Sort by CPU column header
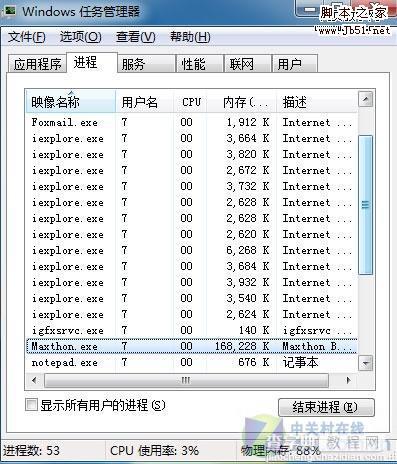 coord(190,102)
